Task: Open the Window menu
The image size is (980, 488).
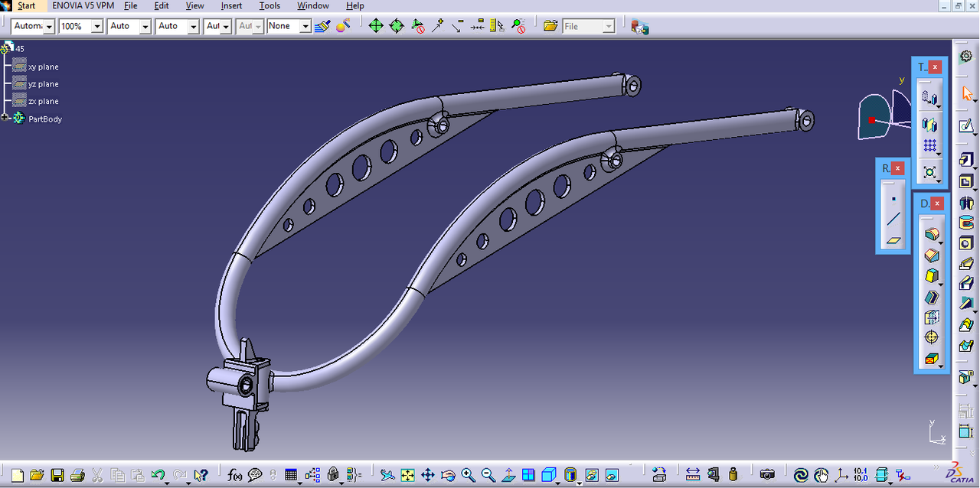Action: (313, 5)
